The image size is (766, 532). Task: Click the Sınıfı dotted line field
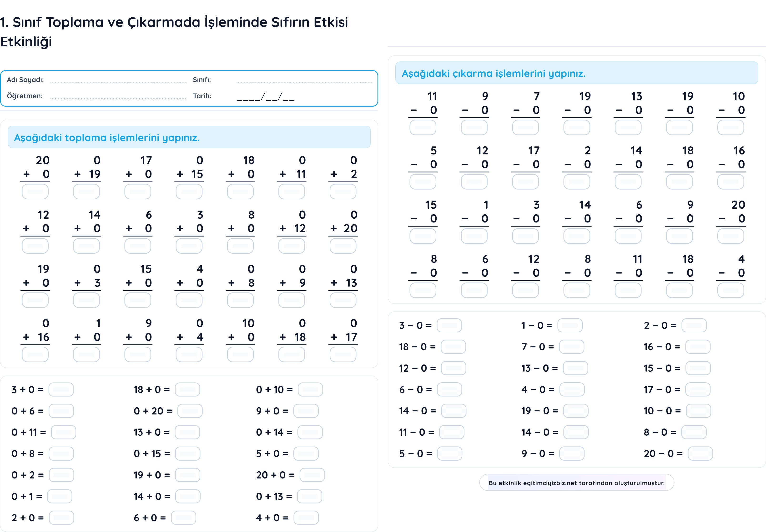[x=304, y=81]
